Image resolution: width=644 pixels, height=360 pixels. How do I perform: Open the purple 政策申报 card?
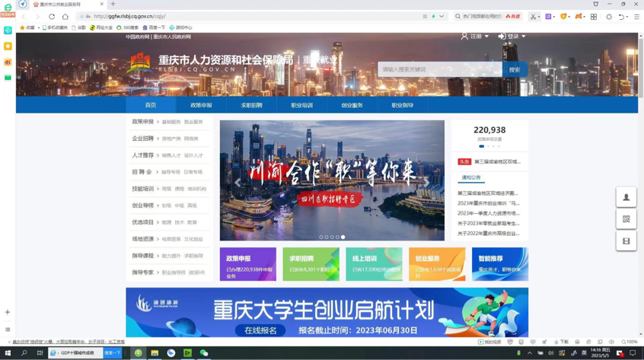(x=248, y=264)
